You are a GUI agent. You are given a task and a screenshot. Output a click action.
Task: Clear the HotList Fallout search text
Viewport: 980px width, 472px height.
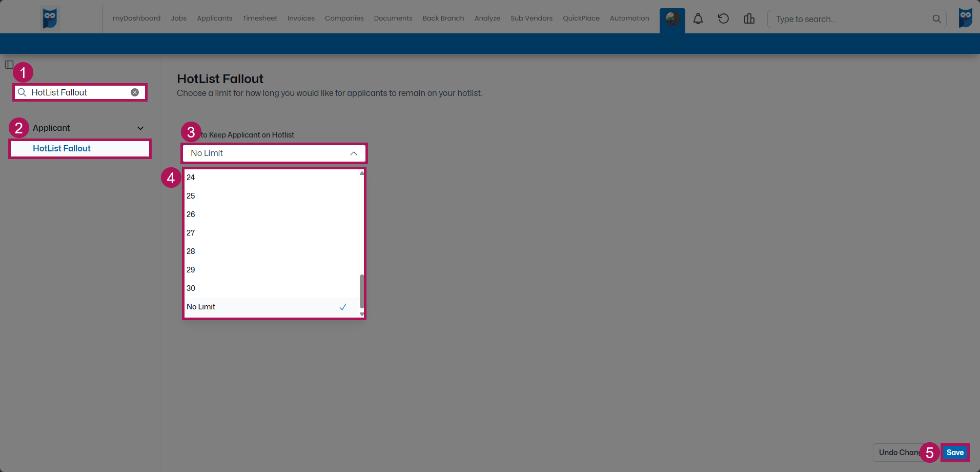(x=135, y=92)
